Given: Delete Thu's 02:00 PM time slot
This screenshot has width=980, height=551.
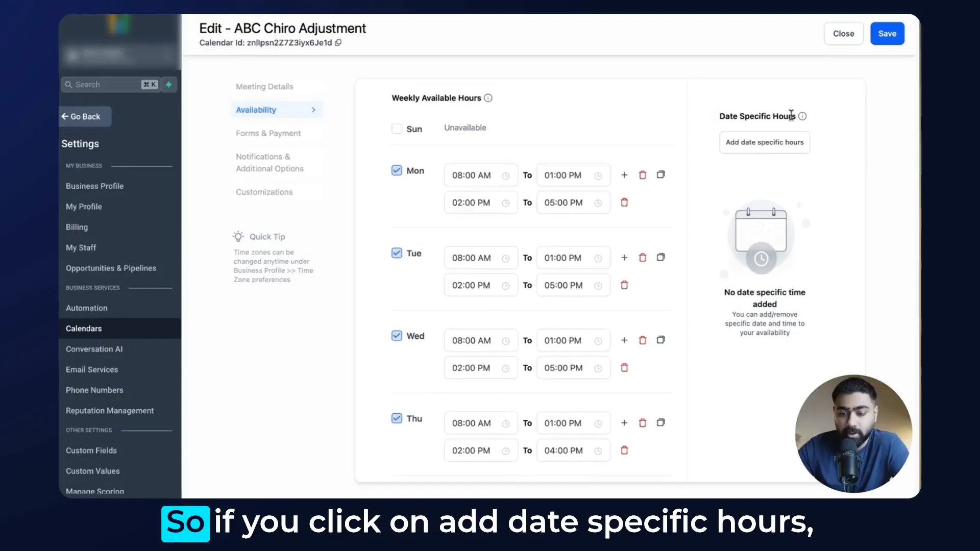Looking at the screenshot, I should [x=624, y=450].
